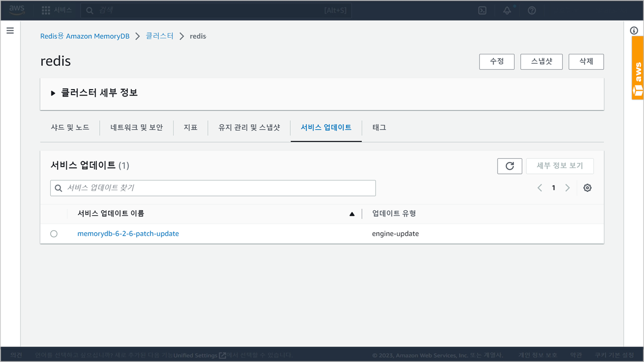
Task: Click the Update Type column header
Action: point(394,214)
